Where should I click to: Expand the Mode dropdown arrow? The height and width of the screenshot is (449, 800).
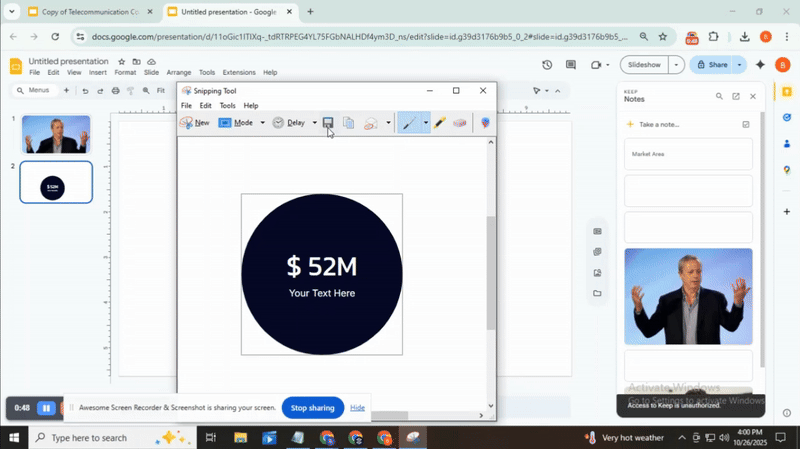pos(263,123)
